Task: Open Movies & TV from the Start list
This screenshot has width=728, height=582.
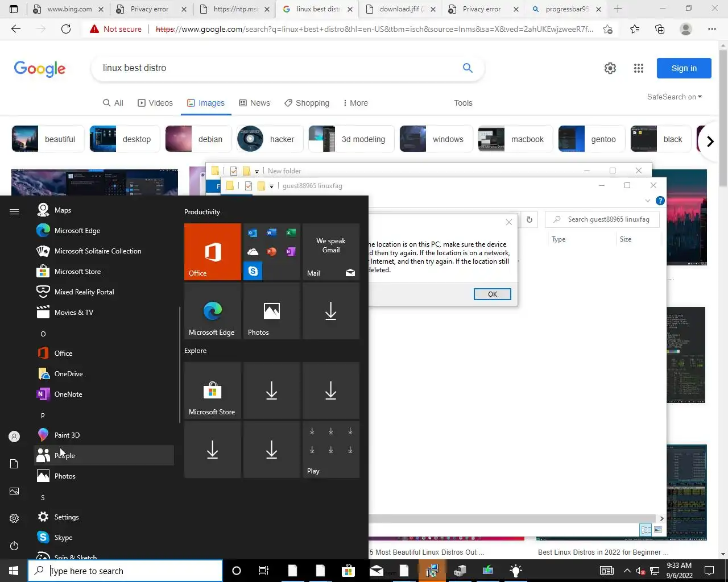Action: click(x=104, y=313)
